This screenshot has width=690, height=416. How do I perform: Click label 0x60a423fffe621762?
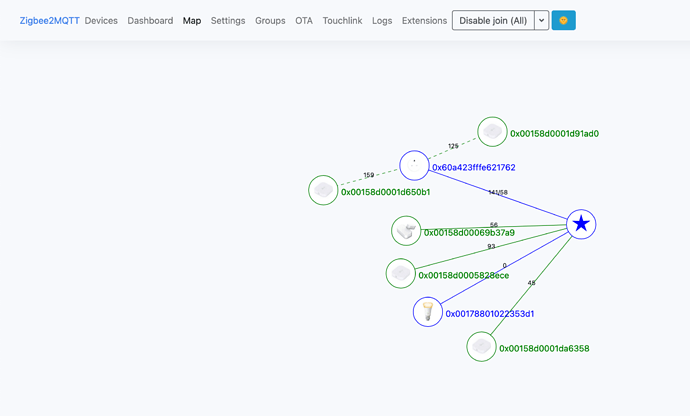point(473,167)
